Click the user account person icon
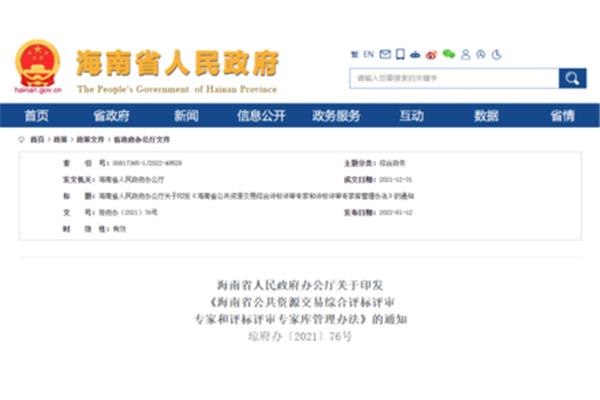 pyautogui.click(x=465, y=54)
